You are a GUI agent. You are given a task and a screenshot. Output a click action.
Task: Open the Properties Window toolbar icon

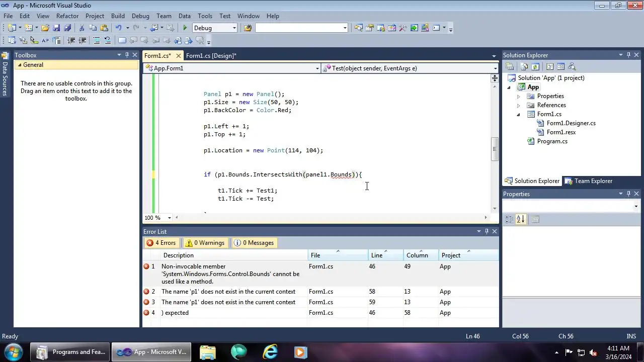click(370, 28)
